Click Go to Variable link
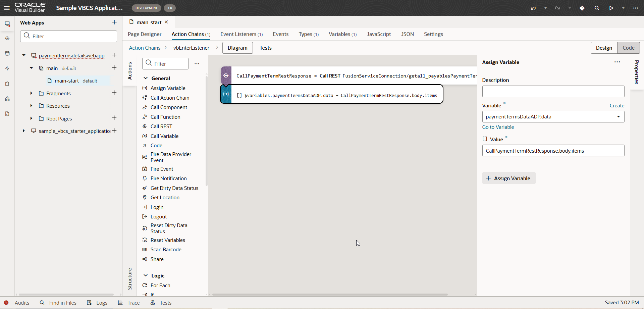This screenshot has width=644, height=309. 498,127
